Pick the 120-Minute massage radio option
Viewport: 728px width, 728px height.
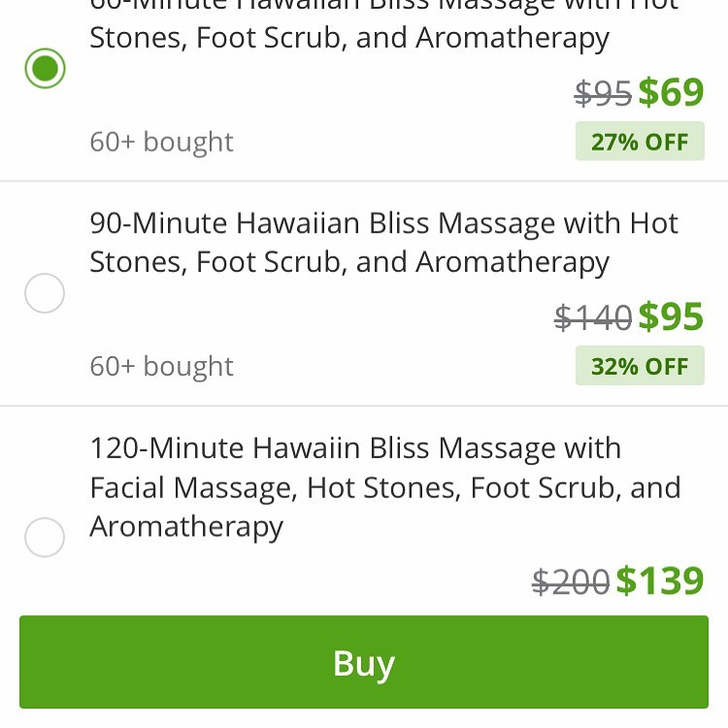45,537
